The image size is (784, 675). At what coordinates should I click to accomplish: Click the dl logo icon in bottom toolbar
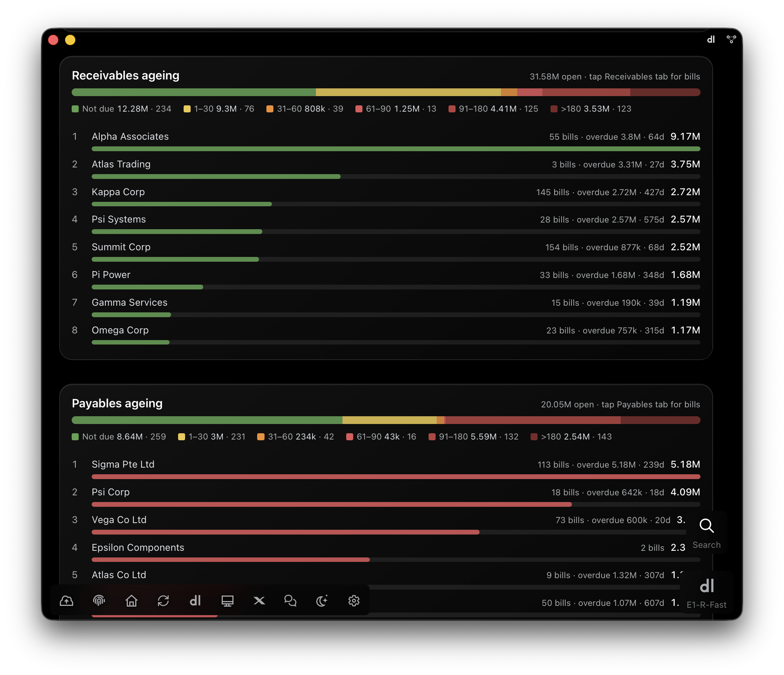point(195,601)
